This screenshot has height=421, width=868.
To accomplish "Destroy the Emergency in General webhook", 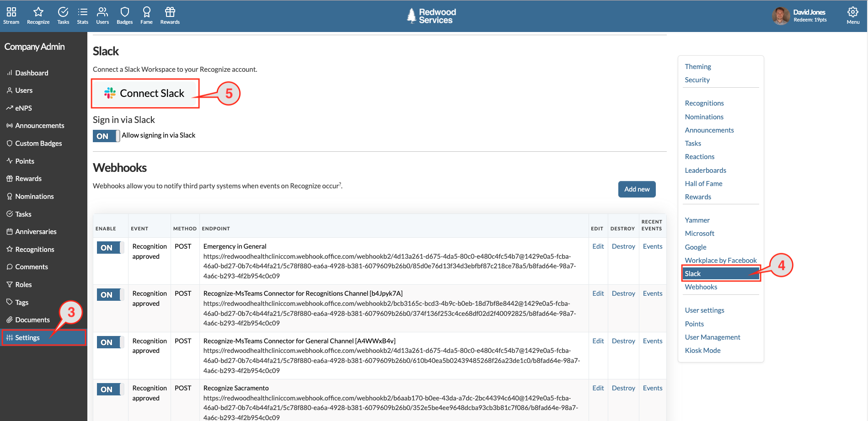I will click(623, 246).
